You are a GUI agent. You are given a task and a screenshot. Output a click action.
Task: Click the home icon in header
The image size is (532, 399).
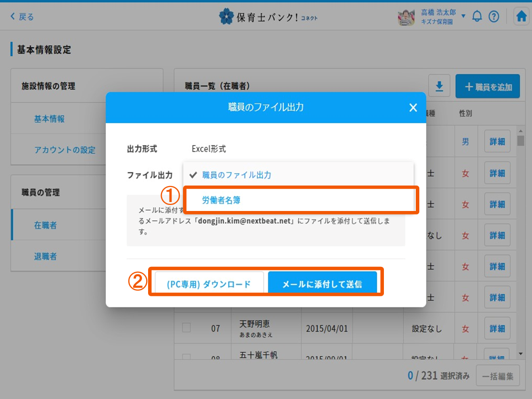click(522, 16)
